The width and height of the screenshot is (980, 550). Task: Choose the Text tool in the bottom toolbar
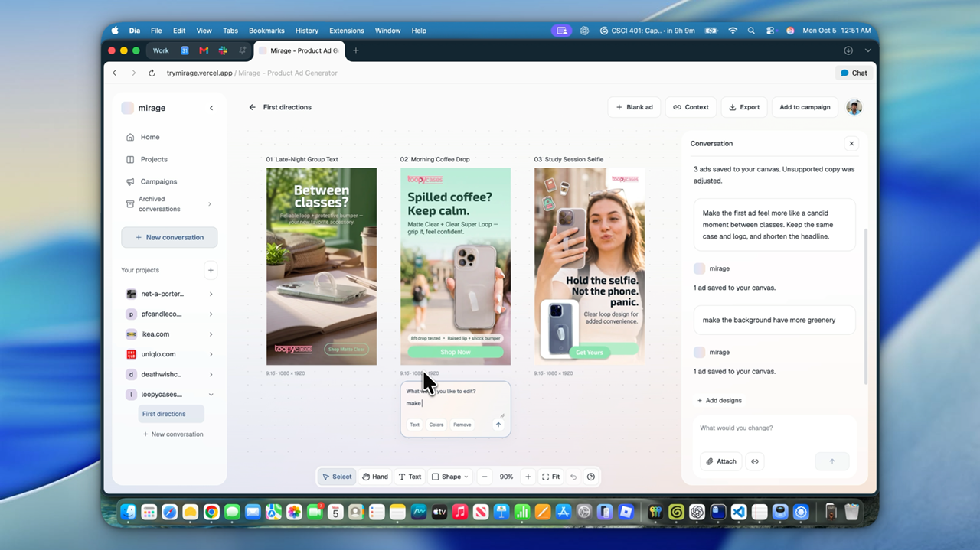point(410,477)
